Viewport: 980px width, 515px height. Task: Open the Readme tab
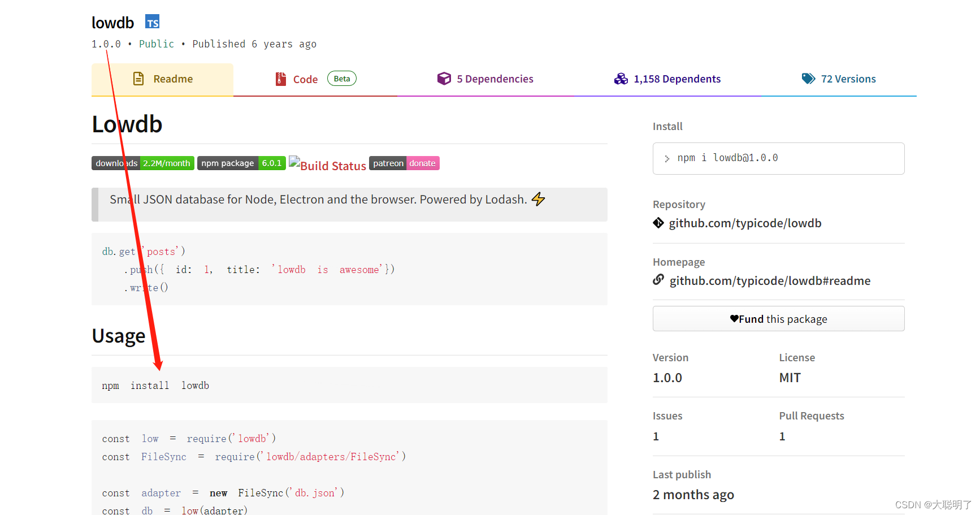[162, 79]
